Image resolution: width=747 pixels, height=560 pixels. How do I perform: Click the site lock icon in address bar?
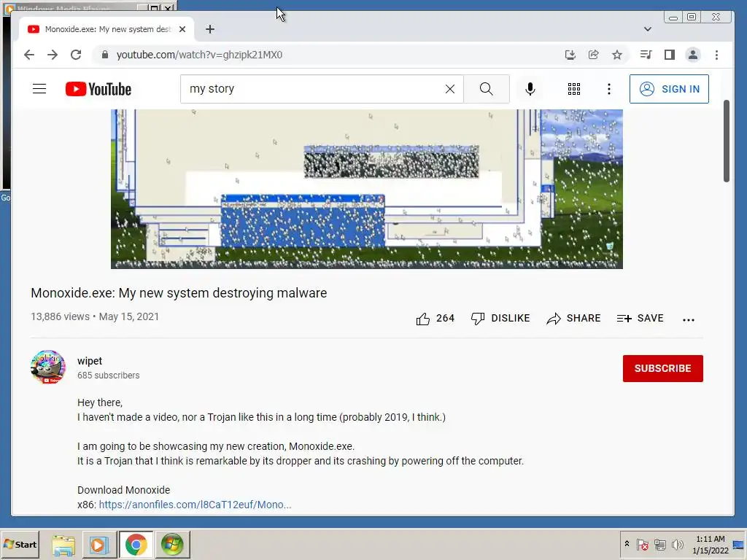(105, 55)
